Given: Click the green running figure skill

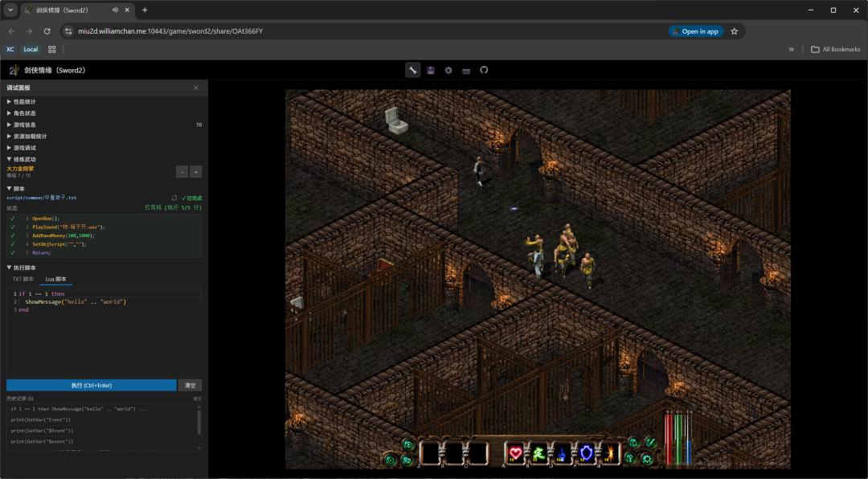Looking at the screenshot, I should (x=539, y=453).
